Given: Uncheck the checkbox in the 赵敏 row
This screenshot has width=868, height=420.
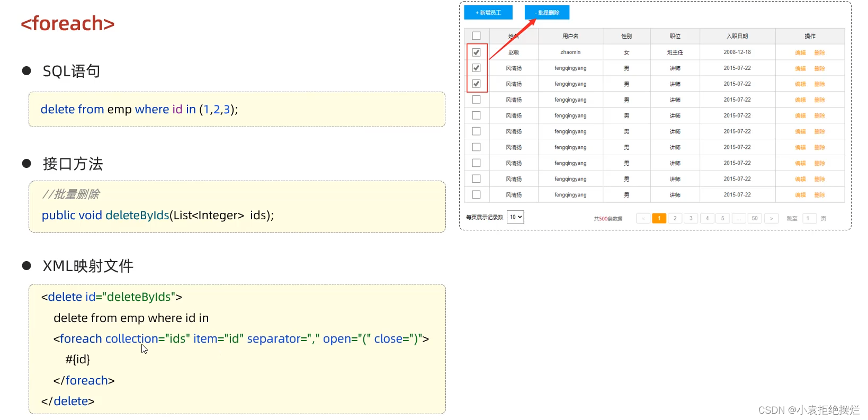Looking at the screenshot, I should pyautogui.click(x=476, y=52).
